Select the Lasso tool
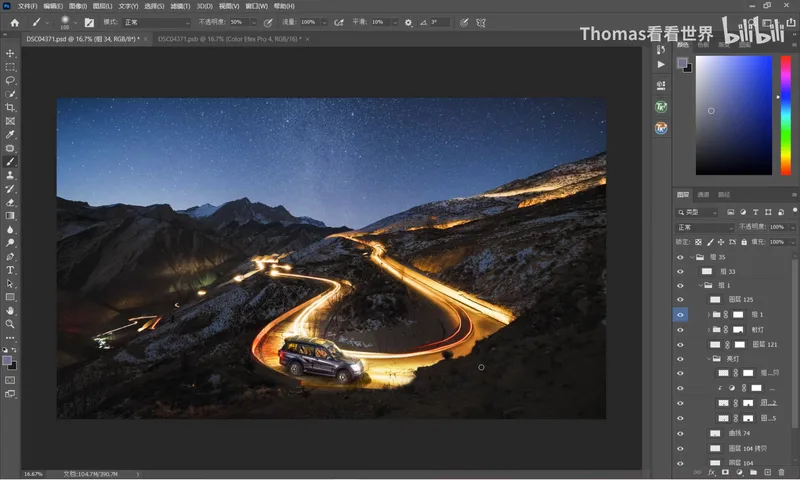Image resolution: width=800 pixels, height=480 pixels. coord(10,81)
